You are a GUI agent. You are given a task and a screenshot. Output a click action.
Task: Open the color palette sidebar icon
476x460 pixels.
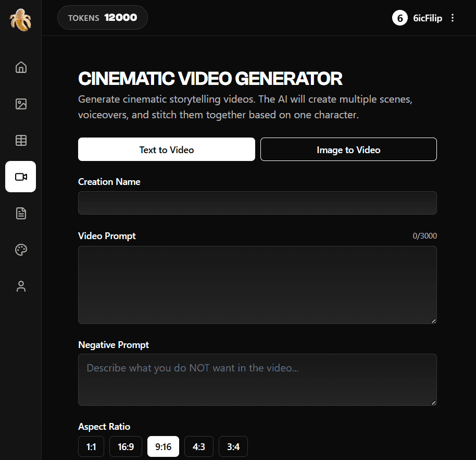tap(21, 250)
